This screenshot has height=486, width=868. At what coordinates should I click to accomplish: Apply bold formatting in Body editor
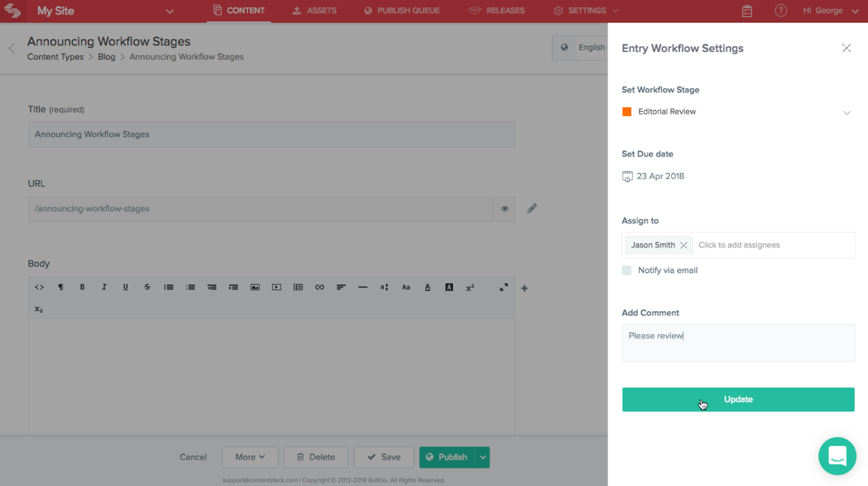coord(83,287)
